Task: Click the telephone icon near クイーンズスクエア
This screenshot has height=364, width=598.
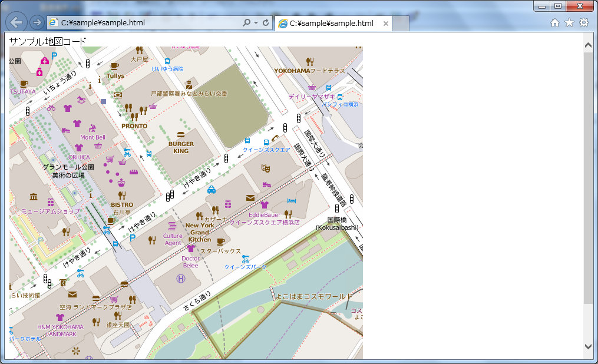Action: [x=275, y=138]
